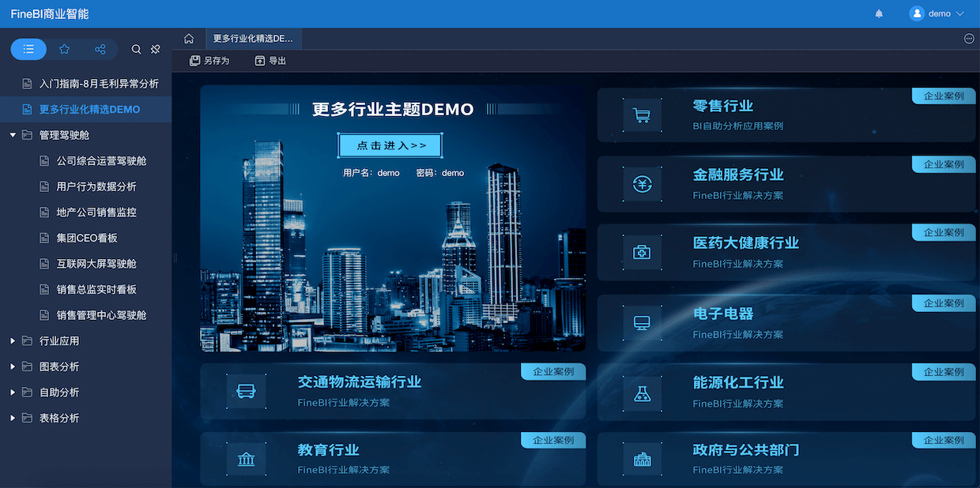980x488 pixels.
Task: Expand the 图表分析 folder arrow
Action: click(x=13, y=366)
